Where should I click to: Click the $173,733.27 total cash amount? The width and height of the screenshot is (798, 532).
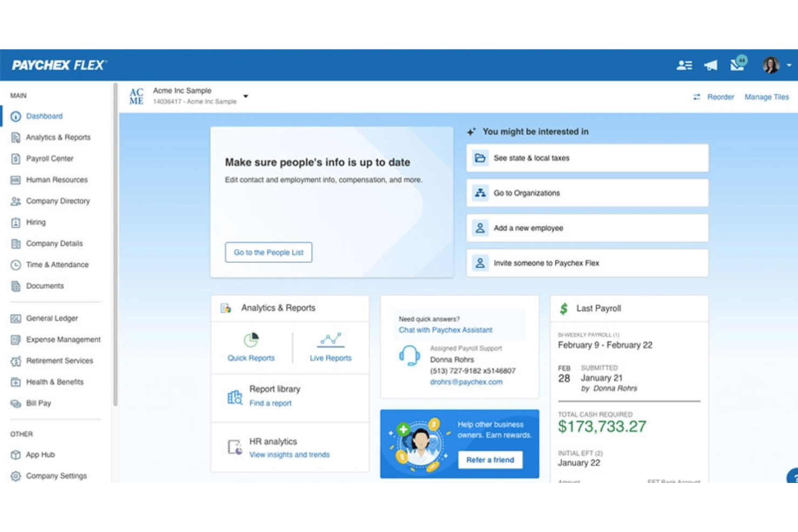pyautogui.click(x=602, y=427)
